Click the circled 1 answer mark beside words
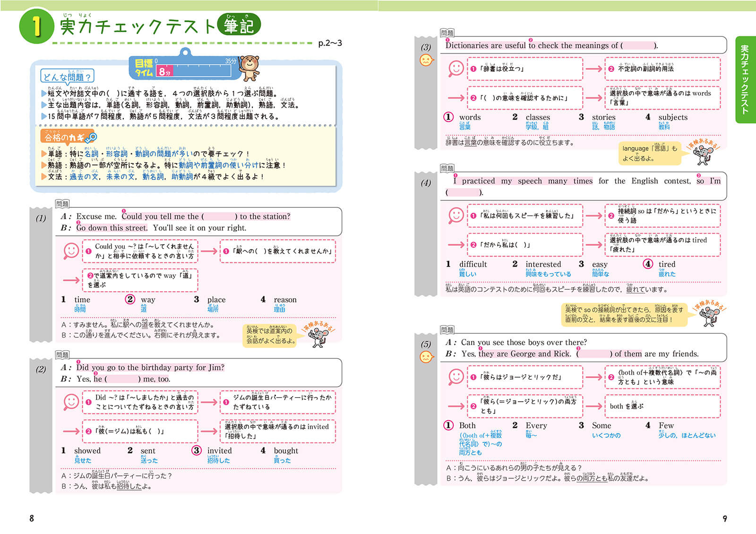 coord(448,117)
